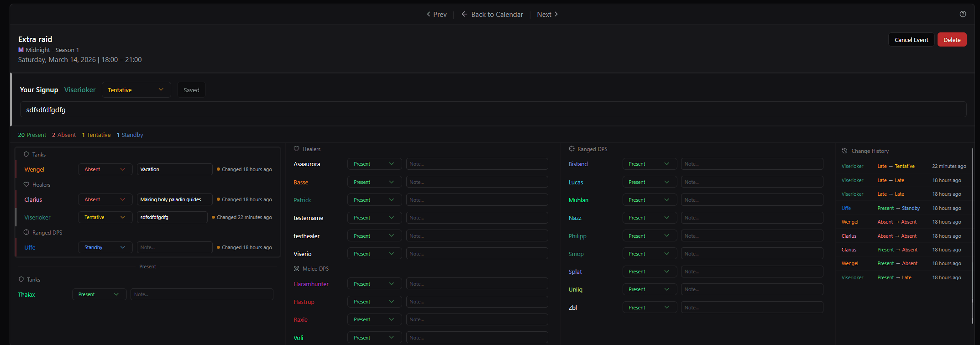Click player name Voli

pos(298,338)
